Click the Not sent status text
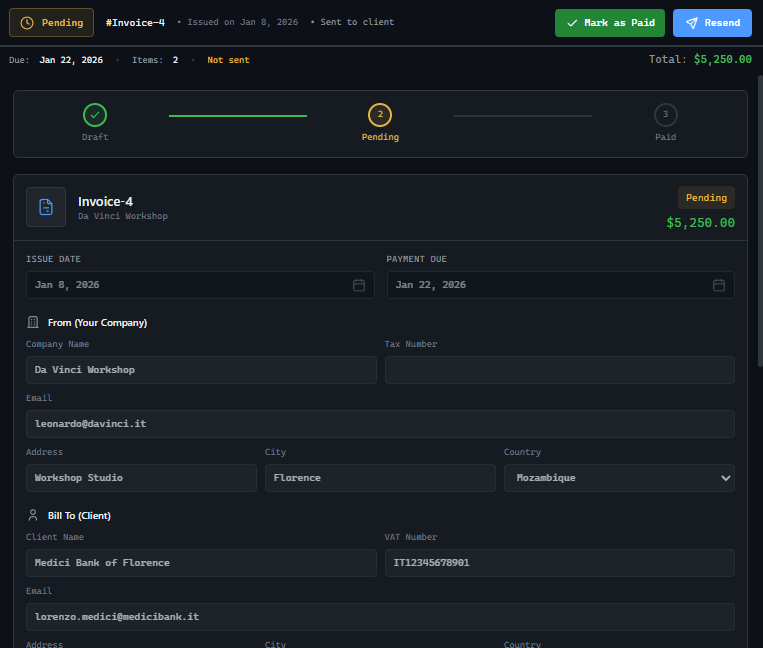This screenshot has height=648, width=763. coord(228,60)
